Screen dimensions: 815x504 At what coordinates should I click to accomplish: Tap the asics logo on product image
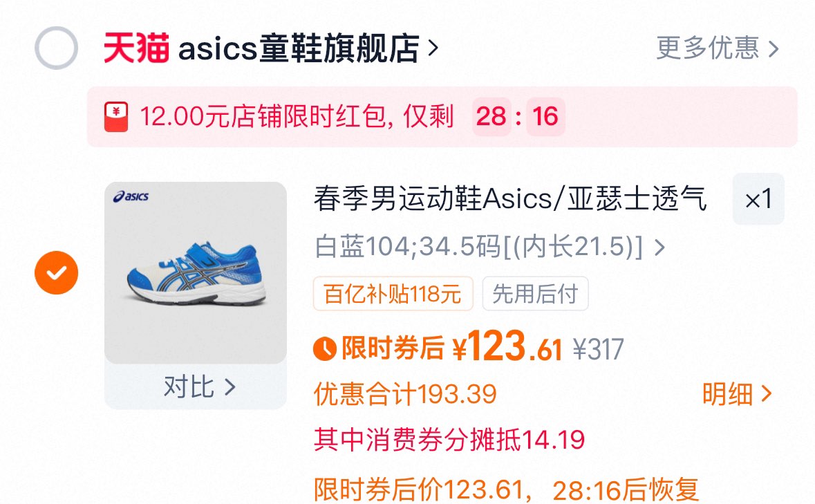131,196
